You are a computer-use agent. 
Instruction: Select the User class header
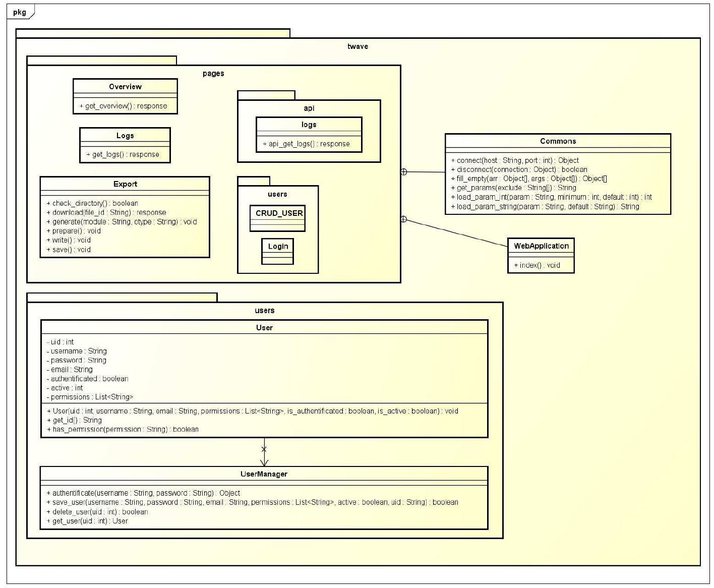[264, 328]
